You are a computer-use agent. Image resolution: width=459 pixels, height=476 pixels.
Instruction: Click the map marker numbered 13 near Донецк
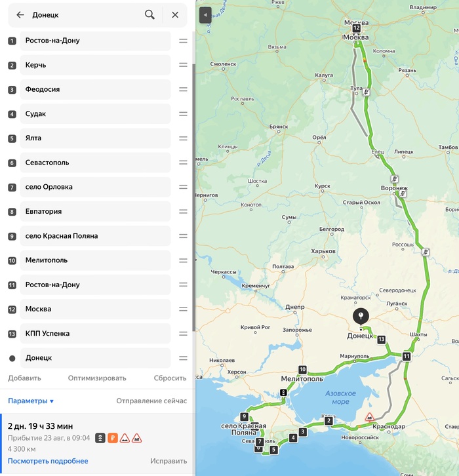(381, 340)
